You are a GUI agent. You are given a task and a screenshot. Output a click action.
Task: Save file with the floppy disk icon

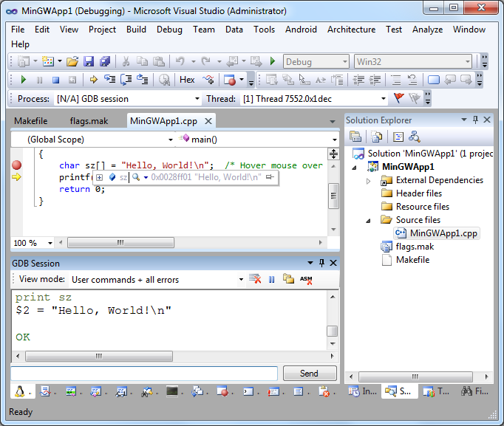89,61
